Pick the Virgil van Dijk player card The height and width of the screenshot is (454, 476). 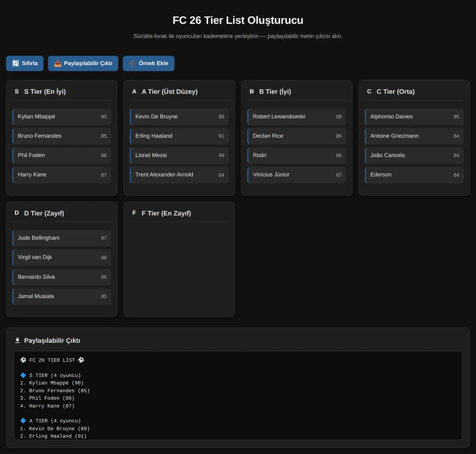tap(62, 258)
